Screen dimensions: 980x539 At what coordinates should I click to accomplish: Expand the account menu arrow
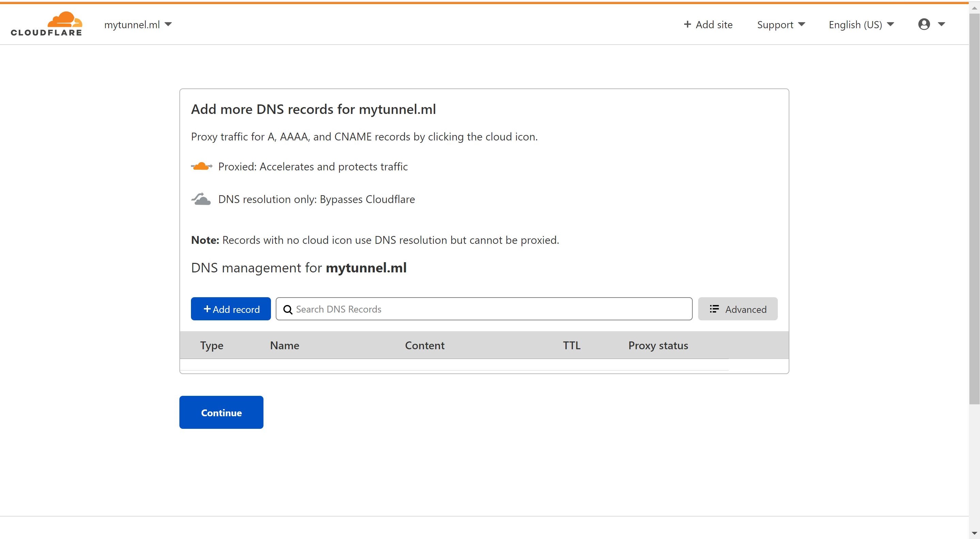[x=942, y=24]
